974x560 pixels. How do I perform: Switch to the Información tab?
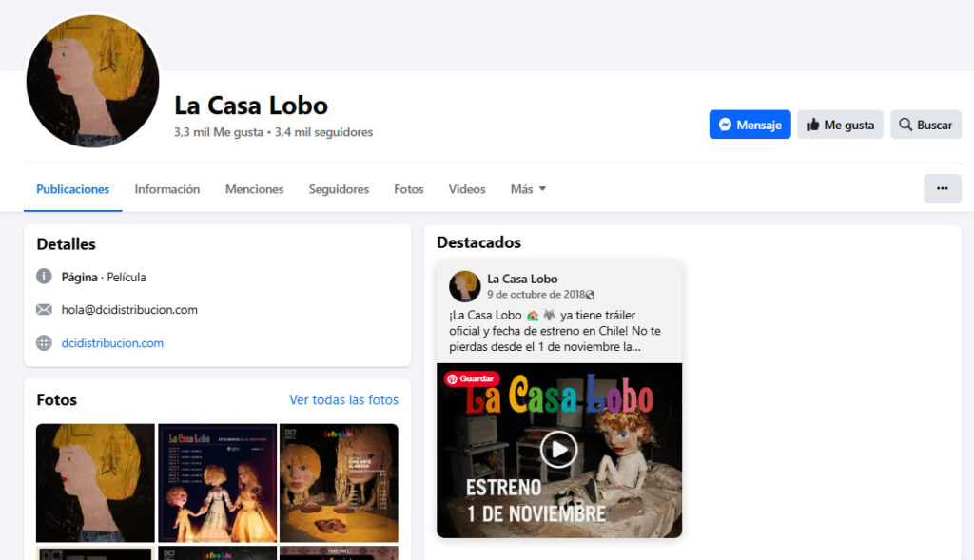[167, 189]
